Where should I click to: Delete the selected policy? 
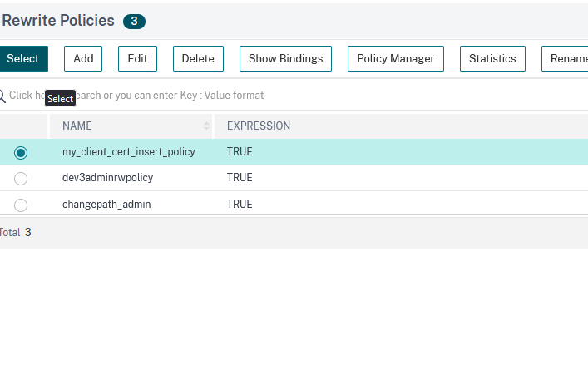pyautogui.click(x=198, y=58)
